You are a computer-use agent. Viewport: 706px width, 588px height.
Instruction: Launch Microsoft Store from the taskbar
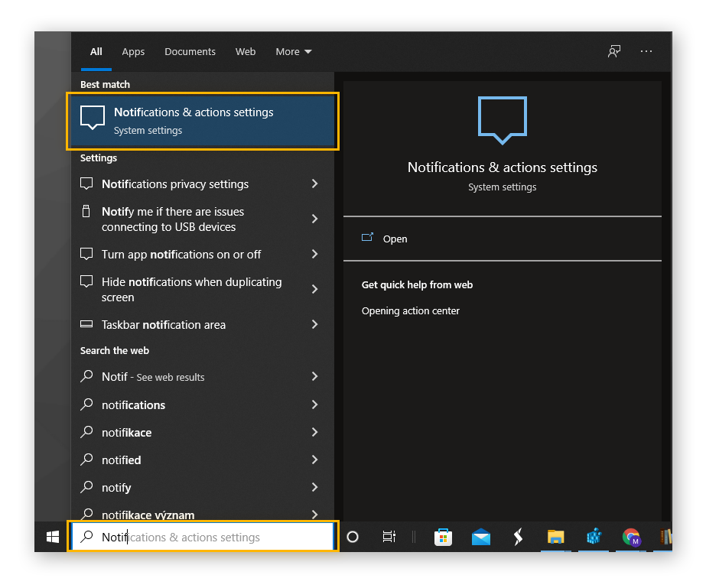click(444, 537)
